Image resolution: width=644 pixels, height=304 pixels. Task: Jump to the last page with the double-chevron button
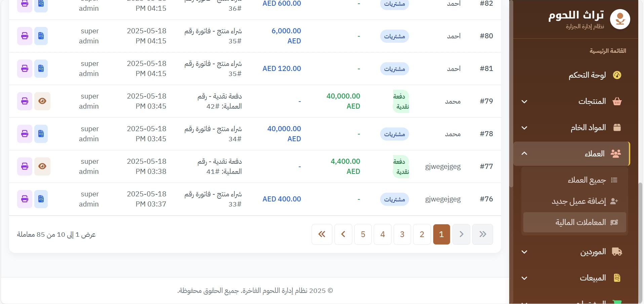pos(322,234)
